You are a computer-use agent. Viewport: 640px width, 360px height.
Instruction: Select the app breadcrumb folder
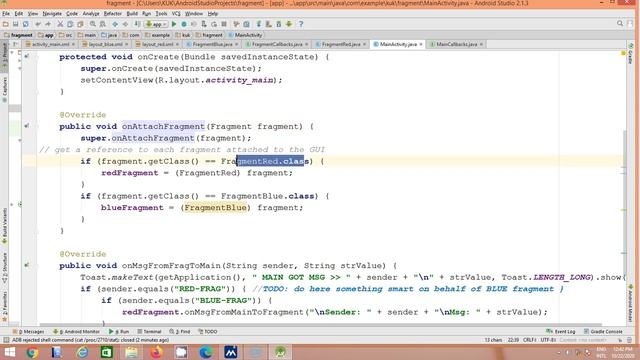point(46,35)
